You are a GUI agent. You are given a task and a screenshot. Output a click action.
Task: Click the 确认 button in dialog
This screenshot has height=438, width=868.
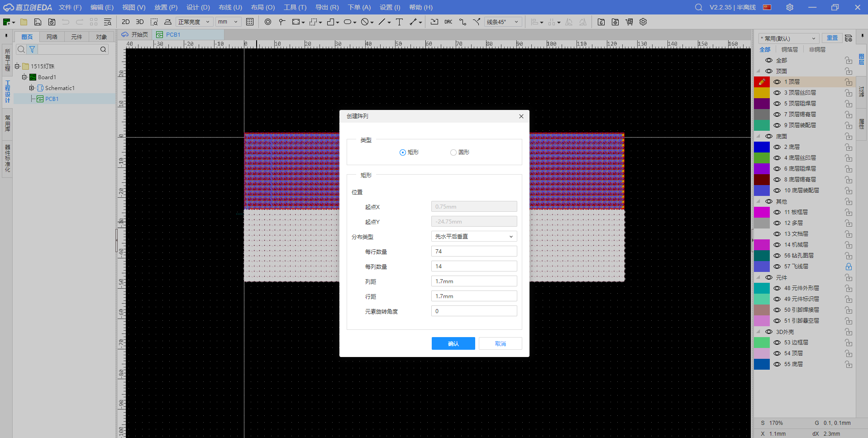coord(453,344)
